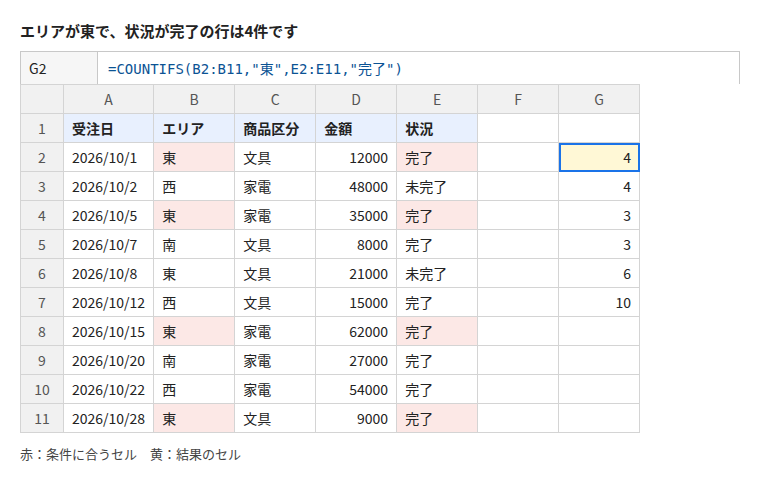Select row 11 header
760x477 pixels.
pos(42,419)
